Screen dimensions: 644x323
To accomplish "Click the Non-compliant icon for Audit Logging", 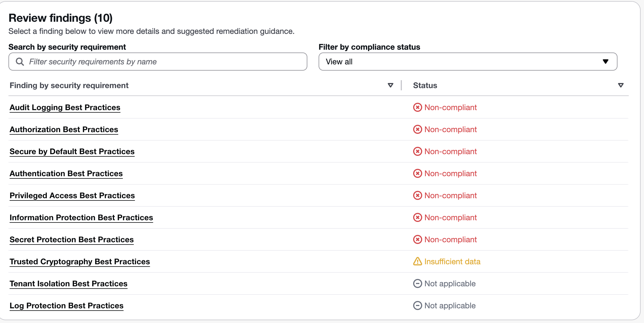I will (417, 107).
